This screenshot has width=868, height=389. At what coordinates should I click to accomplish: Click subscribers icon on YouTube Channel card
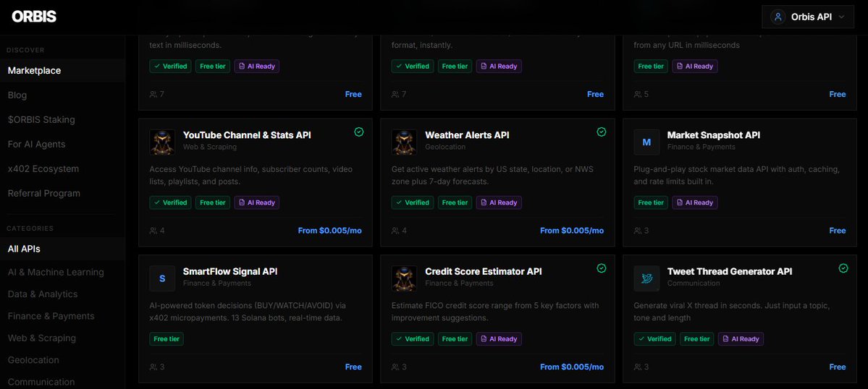[x=153, y=231]
